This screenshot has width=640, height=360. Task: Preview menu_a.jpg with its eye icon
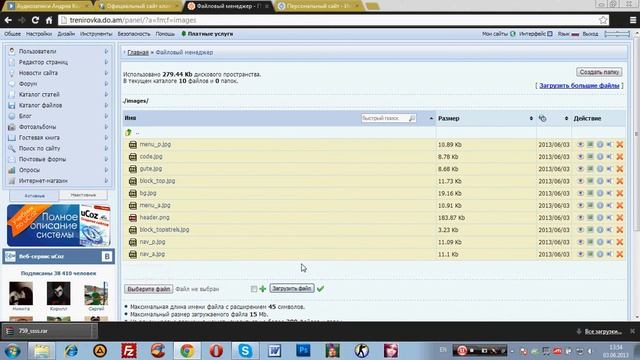click(580, 205)
